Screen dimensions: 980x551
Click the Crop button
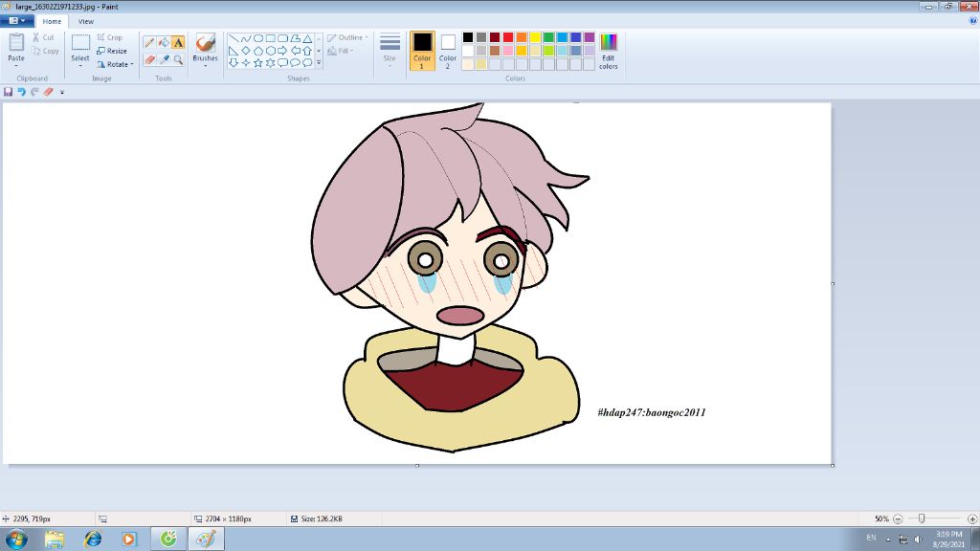tap(110, 37)
